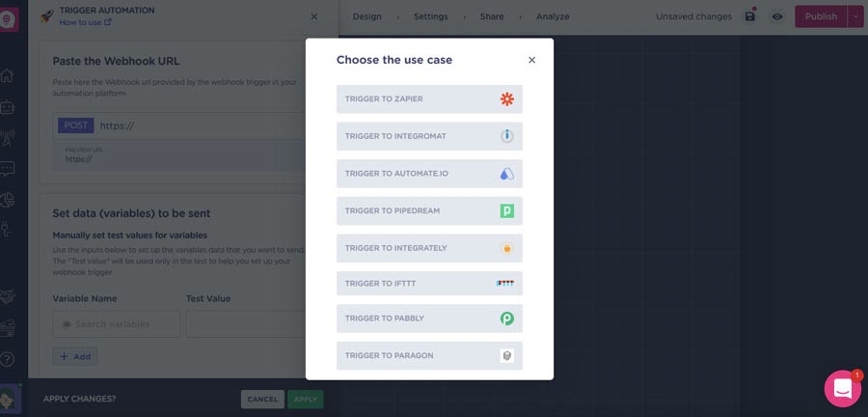Open the analytics pie chart icon
This screenshot has width=868, height=417.
pyautogui.click(x=7, y=200)
